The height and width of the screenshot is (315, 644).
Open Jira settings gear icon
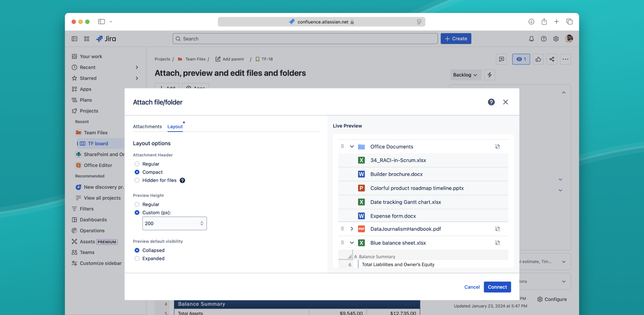(x=556, y=39)
